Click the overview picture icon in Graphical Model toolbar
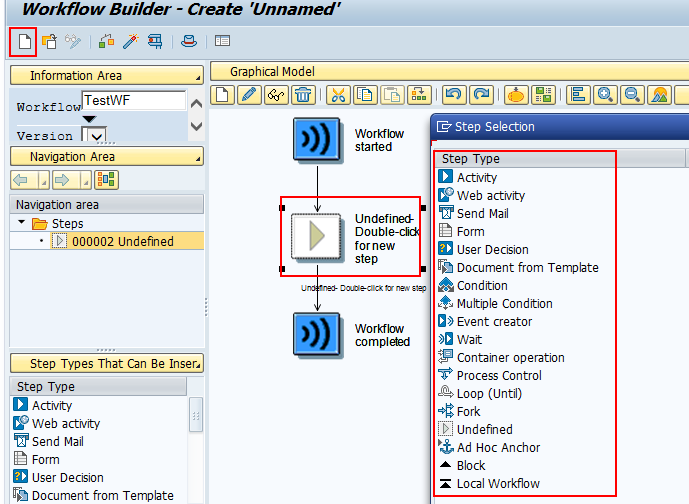689x504 pixels. pyautogui.click(x=660, y=94)
